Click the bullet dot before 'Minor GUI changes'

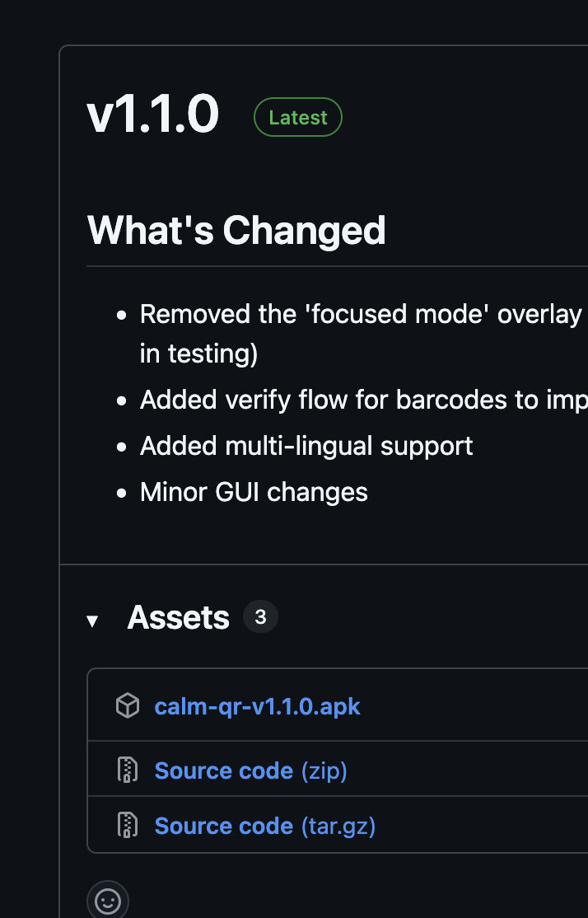point(122,493)
